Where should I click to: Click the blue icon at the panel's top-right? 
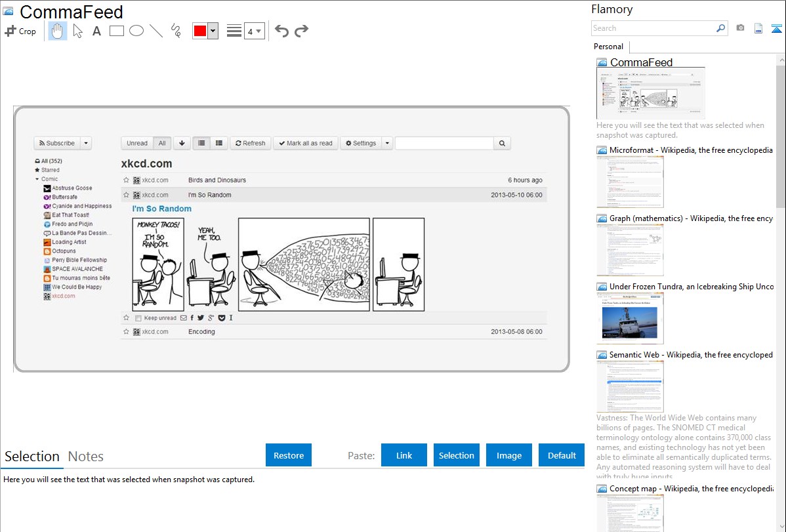pyautogui.click(x=776, y=28)
